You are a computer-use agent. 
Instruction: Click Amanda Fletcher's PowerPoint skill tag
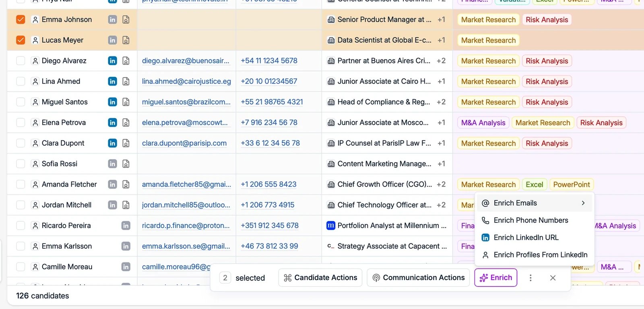(572, 185)
